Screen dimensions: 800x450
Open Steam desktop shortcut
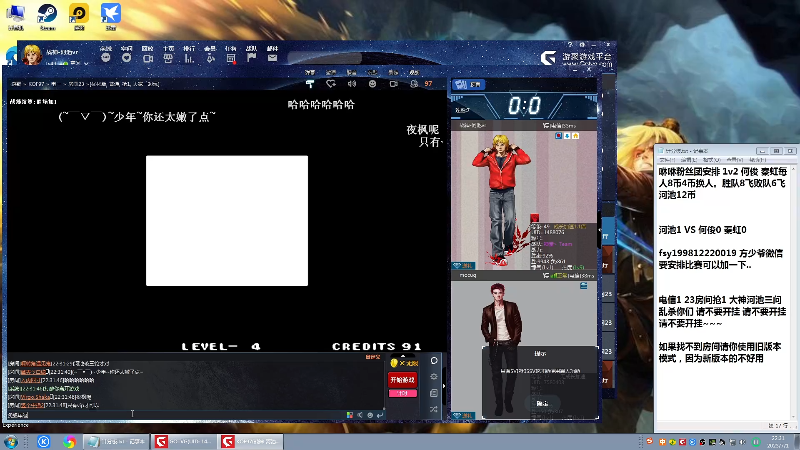tap(47, 17)
